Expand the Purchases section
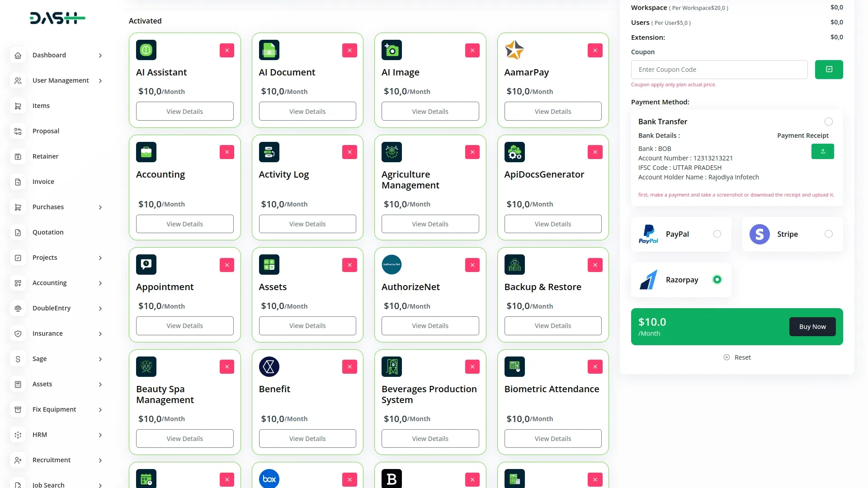The image size is (868, 488). pyautogui.click(x=48, y=207)
